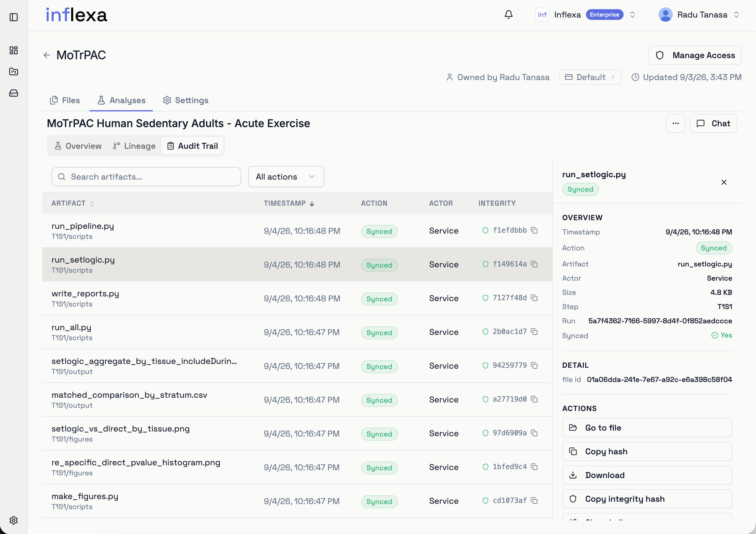The image size is (756, 534).
Task: Copy hash a27719d0 for matched_comparison_by_stratum.csv
Action: pos(534,399)
